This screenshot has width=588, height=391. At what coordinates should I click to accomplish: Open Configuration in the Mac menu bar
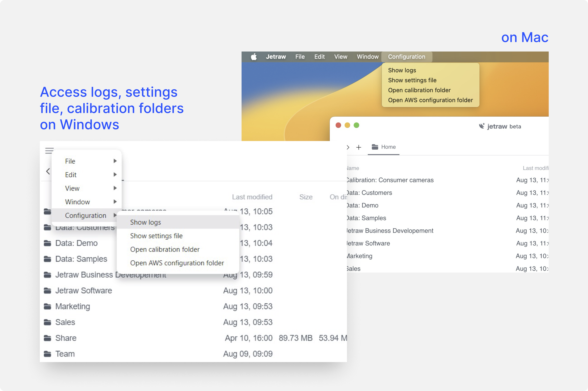(406, 57)
